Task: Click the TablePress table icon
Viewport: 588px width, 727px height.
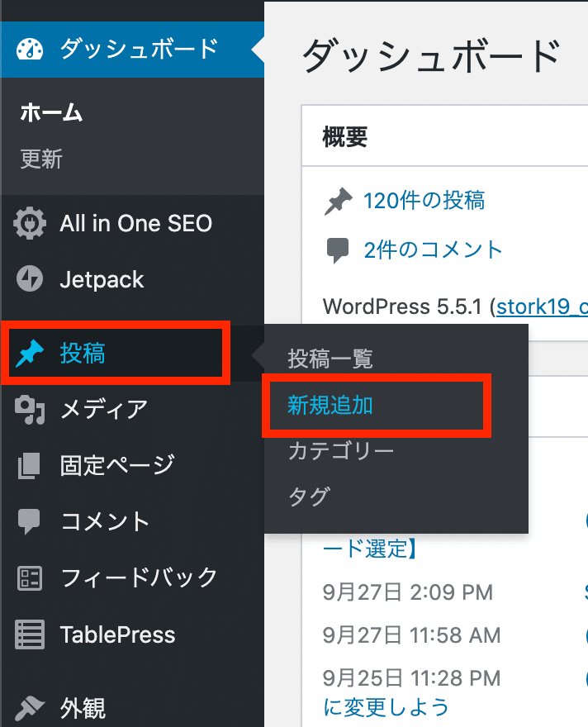Action: (30, 634)
